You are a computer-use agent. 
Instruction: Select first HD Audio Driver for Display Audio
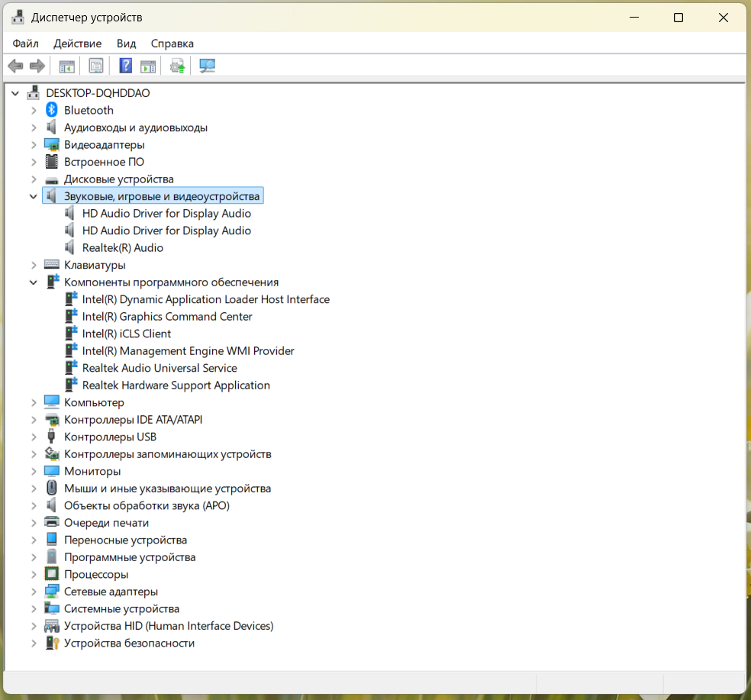[166, 213]
